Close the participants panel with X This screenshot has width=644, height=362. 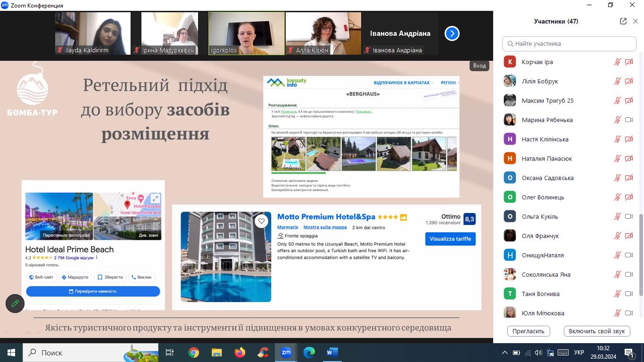point(636,21)
